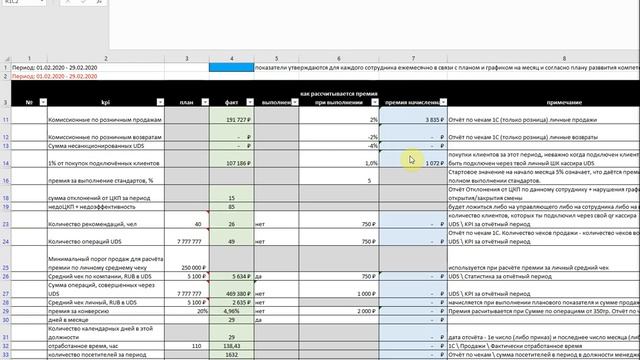The image size is (640, 360).
Task: Click plan value 250 000 ₽
Action: [187, 259]
